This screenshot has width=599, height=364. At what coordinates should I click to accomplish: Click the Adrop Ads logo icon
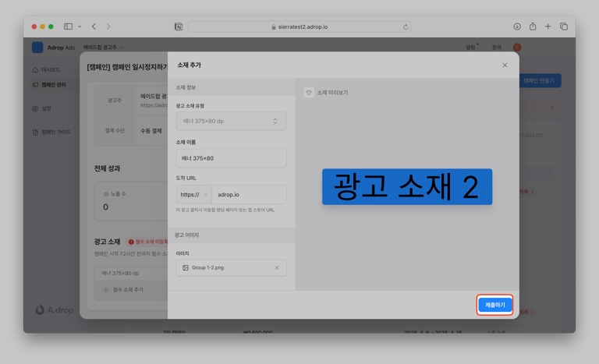(37, 48)
